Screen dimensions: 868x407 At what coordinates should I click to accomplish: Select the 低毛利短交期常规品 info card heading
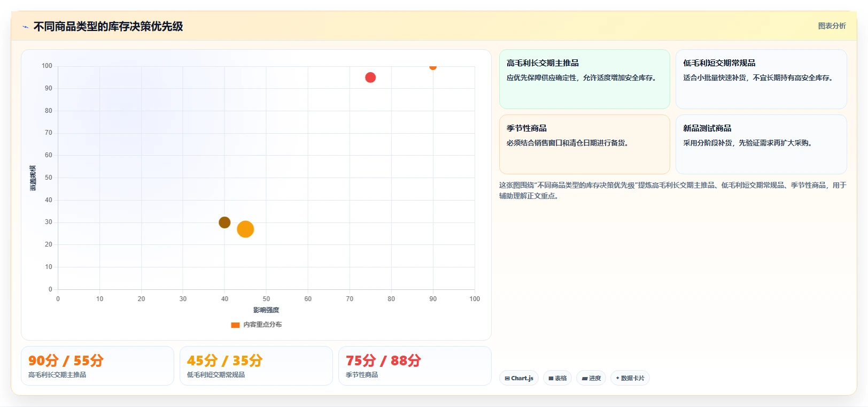click(719, 63)
